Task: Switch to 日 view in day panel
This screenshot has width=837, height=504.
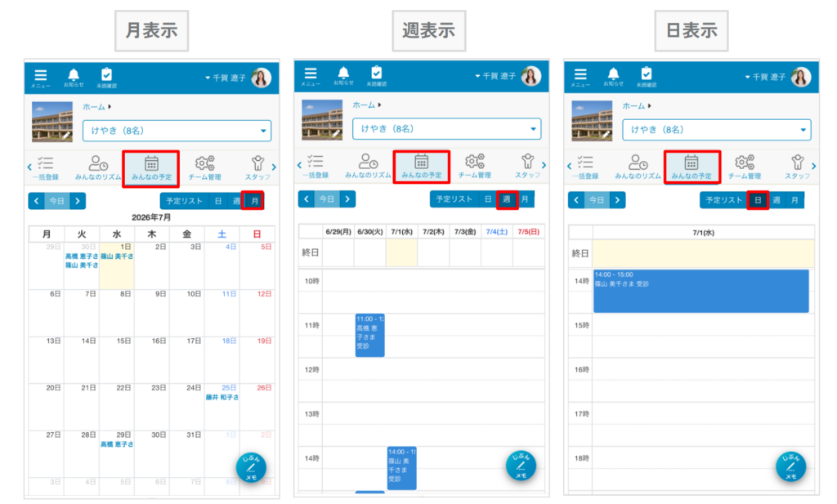Action: tap(758, 200)
